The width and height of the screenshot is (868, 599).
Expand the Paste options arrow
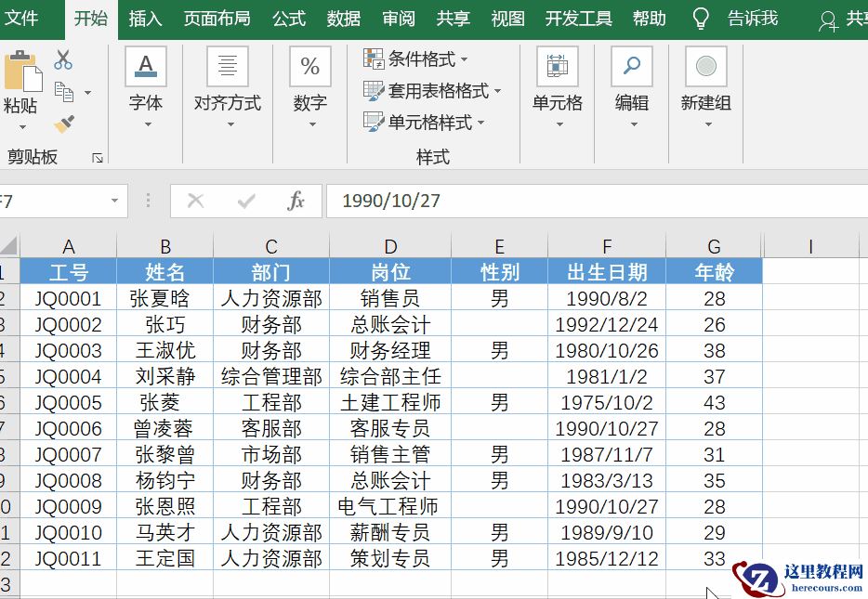[22, 127]
